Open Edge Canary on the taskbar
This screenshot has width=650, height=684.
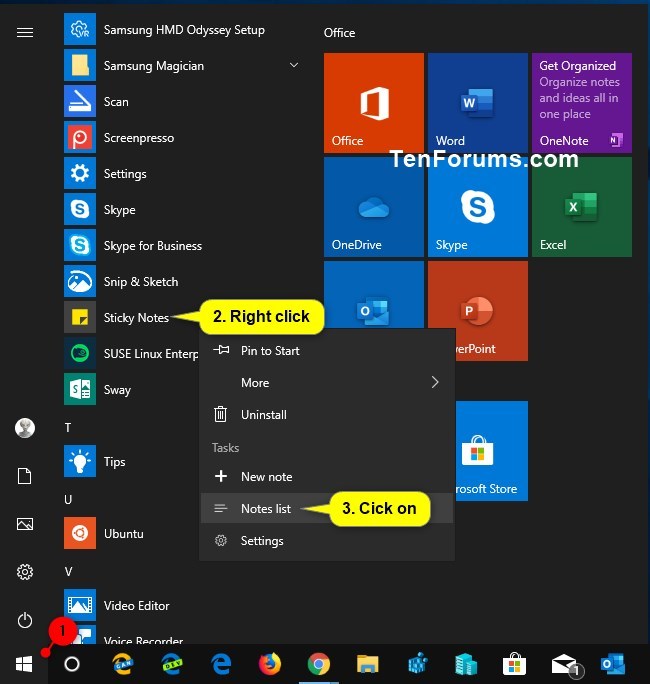click(x=123, y=664)
